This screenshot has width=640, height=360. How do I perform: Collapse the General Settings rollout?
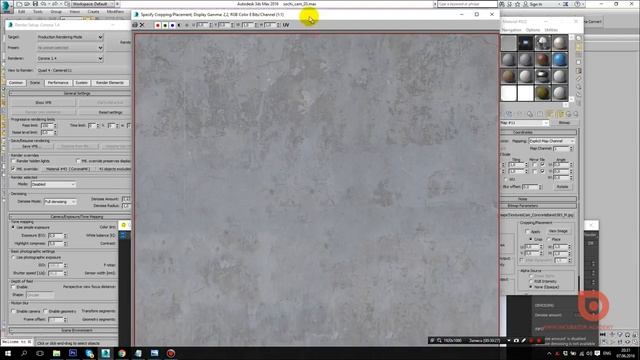click(69, 93)
